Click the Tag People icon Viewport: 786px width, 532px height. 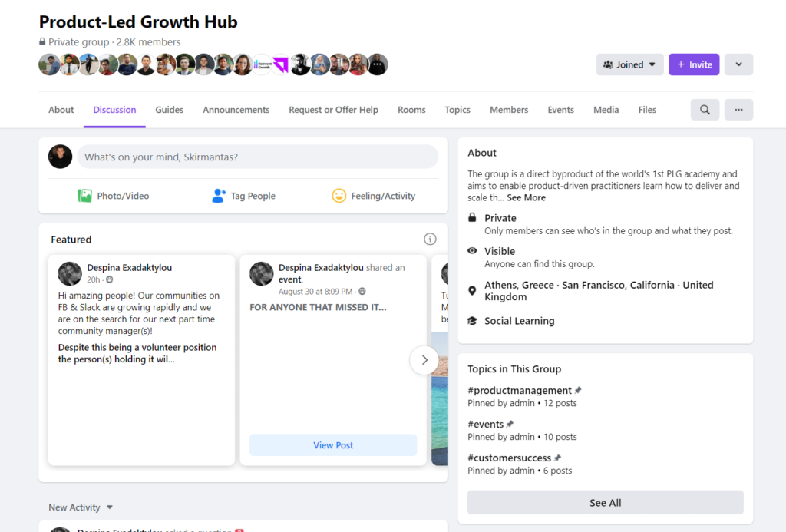219,196
